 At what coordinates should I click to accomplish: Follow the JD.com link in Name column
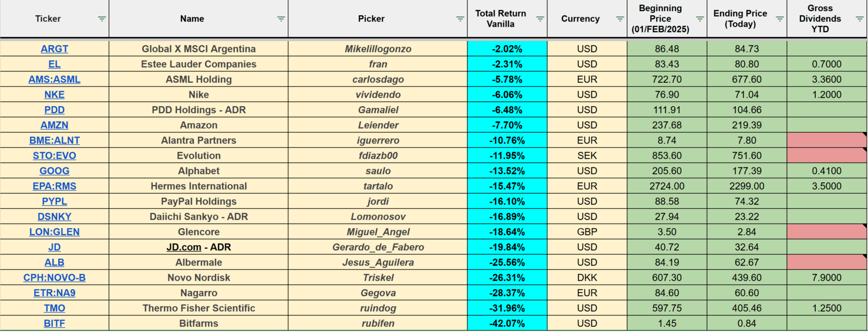click(184, 247)
